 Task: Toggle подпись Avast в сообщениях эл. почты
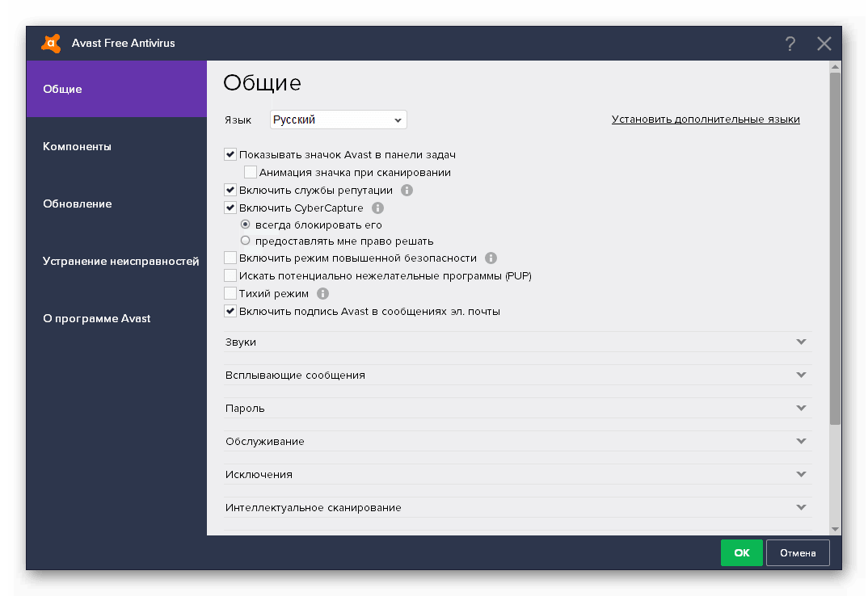230,310
